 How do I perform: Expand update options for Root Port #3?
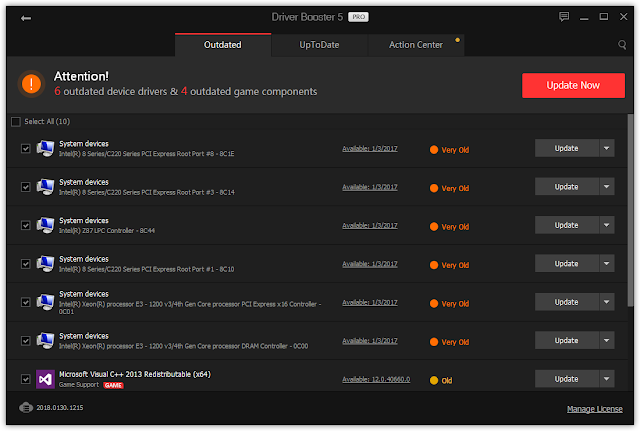tap(607, 187)
